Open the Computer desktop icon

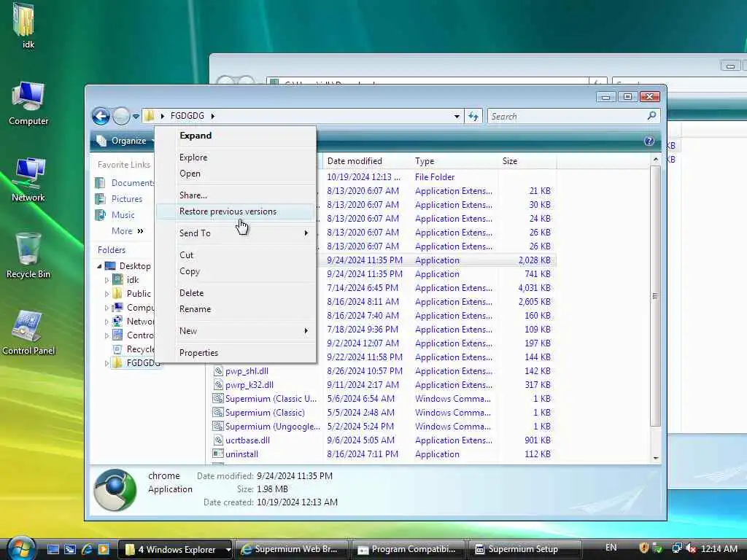[28, 102]
